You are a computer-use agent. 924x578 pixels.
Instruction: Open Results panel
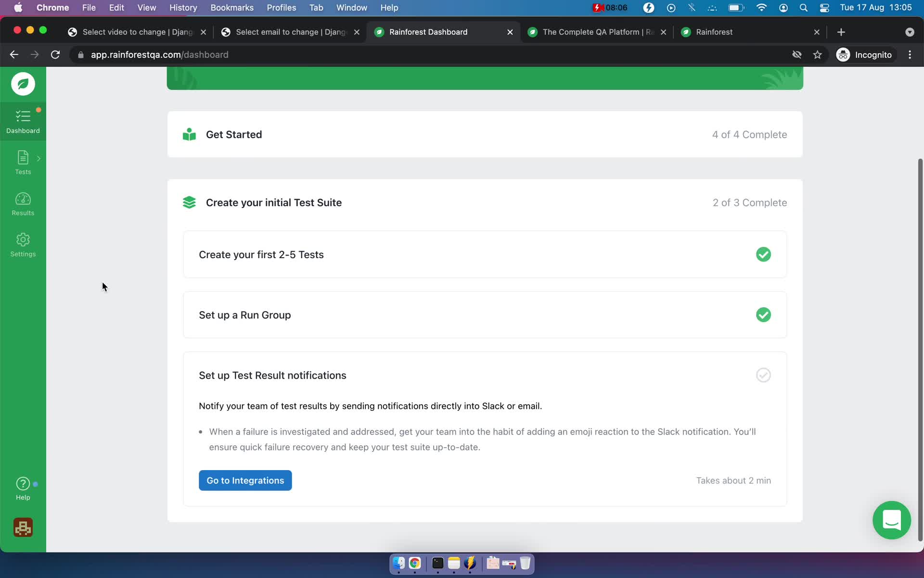(x=23, y=203)
